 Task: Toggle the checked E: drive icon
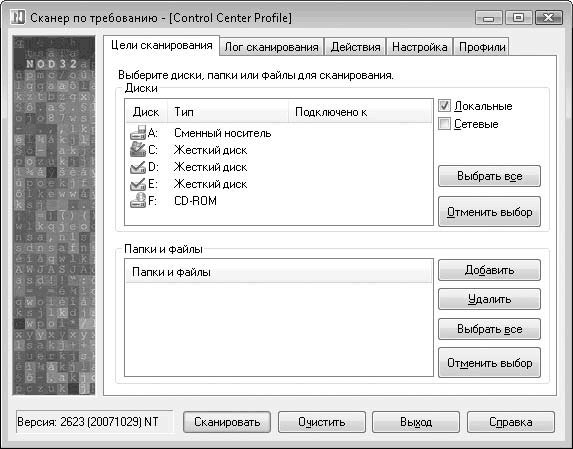click(x=138, y=184)
